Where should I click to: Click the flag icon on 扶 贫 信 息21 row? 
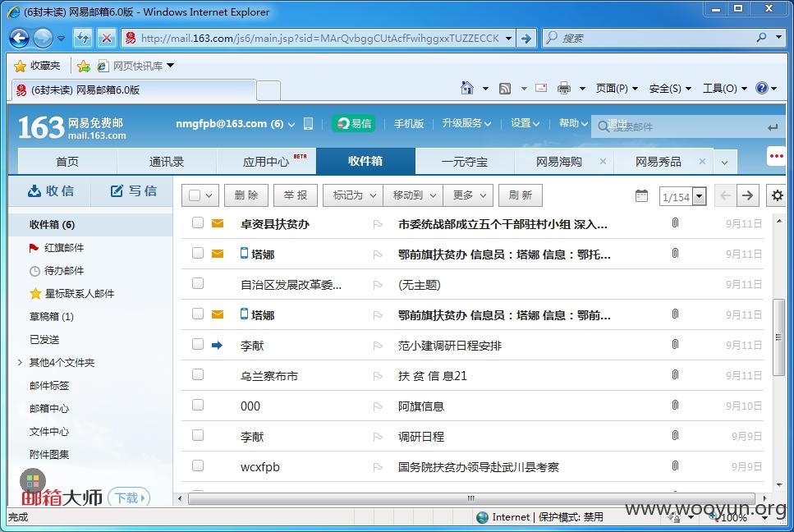coord(378,376)
